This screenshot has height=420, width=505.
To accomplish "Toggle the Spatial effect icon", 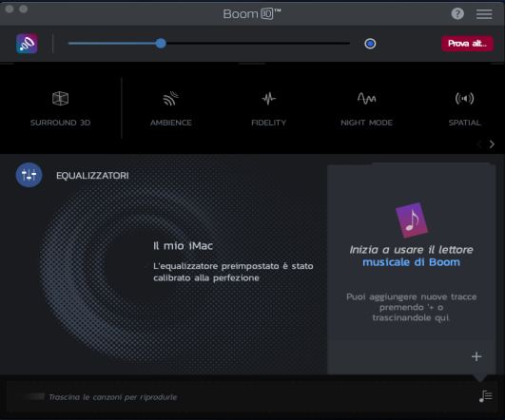I will pyautogui.click(x=464, y=99).
